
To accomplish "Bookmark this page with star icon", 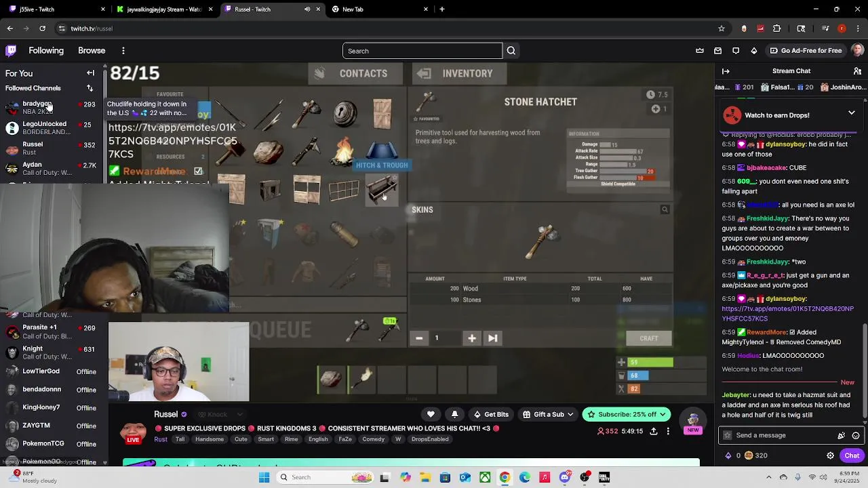I will coord(722,28).
